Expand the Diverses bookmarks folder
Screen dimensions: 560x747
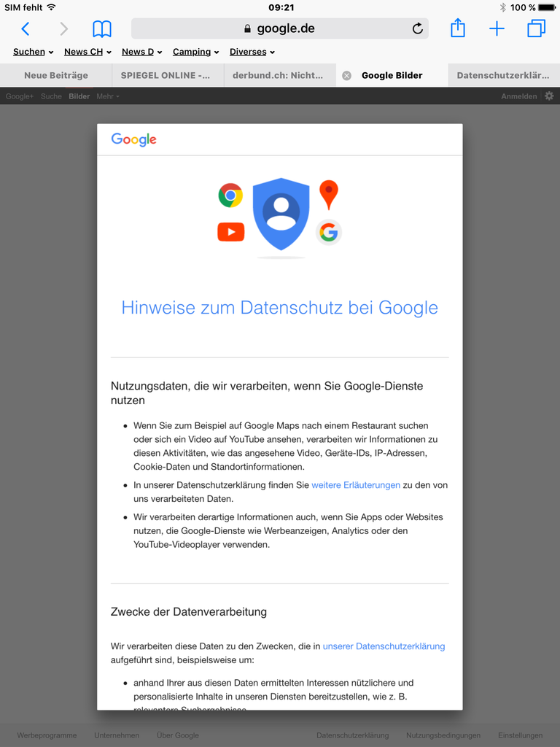(252, 52)
